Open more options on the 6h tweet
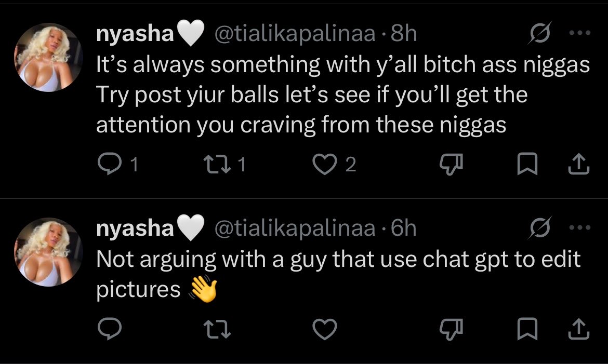The height and width of the screenshot is (364, 608). (580, 227)
